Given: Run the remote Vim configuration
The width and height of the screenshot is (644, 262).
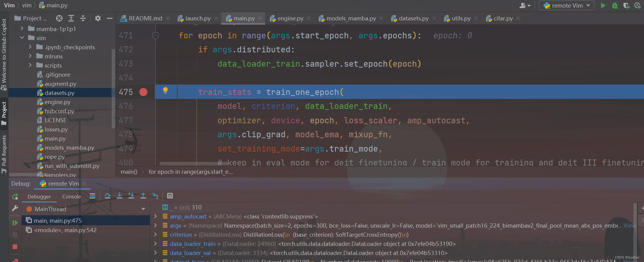Looking at the screenshot, I should 603,5.
